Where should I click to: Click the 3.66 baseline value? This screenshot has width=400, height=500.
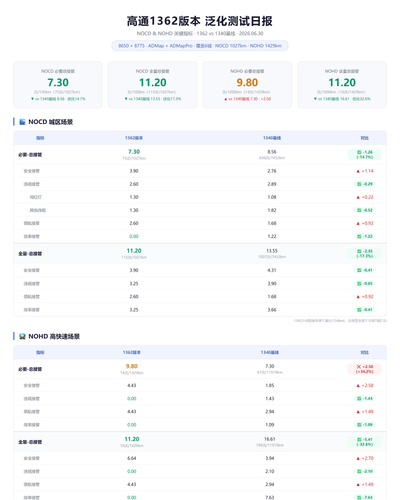point(272,310)
